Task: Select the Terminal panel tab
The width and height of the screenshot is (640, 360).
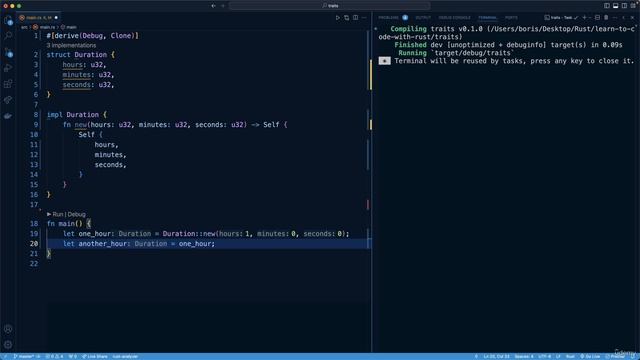Action: click(487, 18)
